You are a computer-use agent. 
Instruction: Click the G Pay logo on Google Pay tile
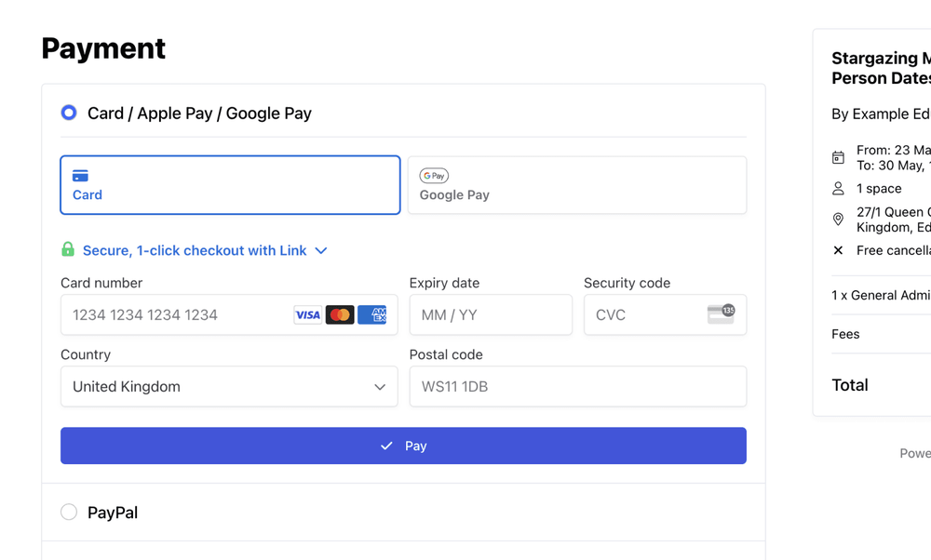click(x=434, y=175)
